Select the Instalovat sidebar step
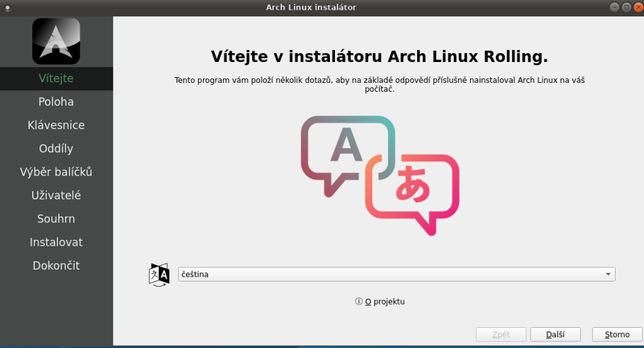Image resolution: width=644 pixels, height=348 pixels. (x=56, y=242)
